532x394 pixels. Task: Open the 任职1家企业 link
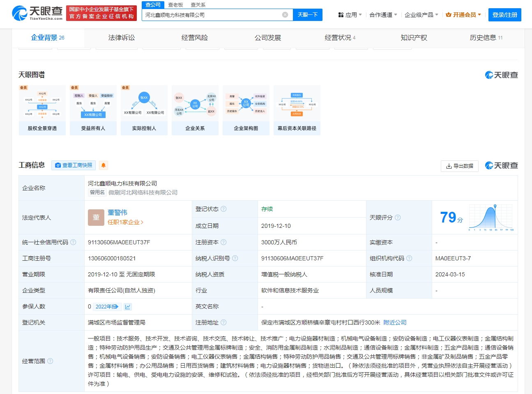[x=125, y=222]
